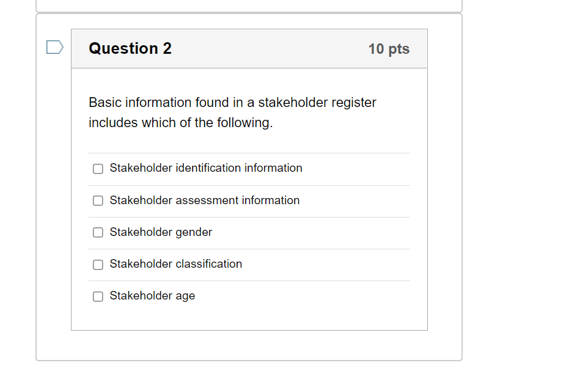The image size is (588, 382).
Task: Click the Stakeholder assessment information answer text
Action: 205,200
